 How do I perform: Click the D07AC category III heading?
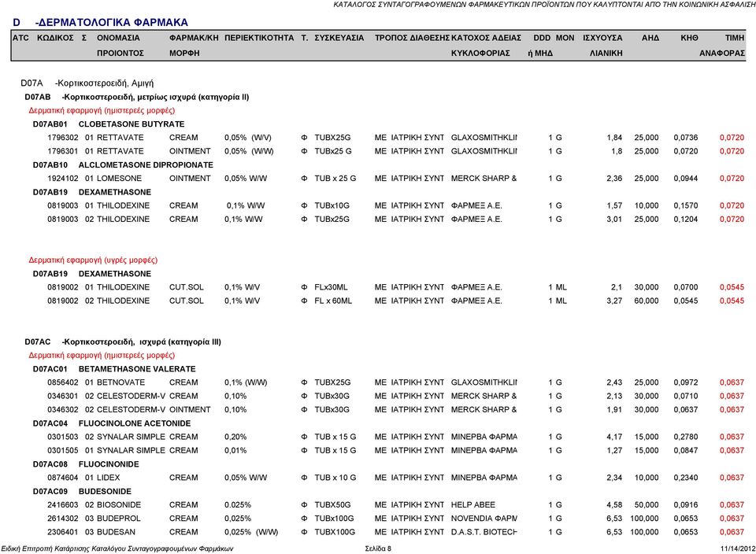123,342
